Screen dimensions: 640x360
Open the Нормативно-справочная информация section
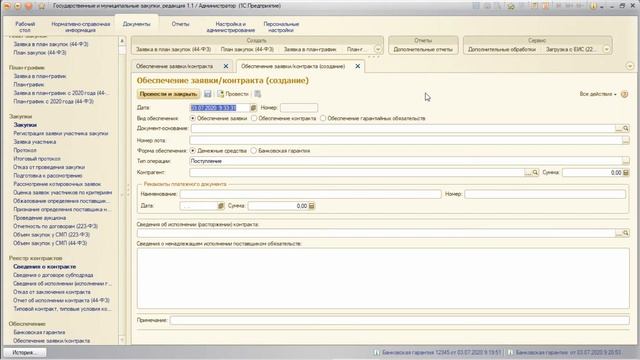[x=80, y=27]
